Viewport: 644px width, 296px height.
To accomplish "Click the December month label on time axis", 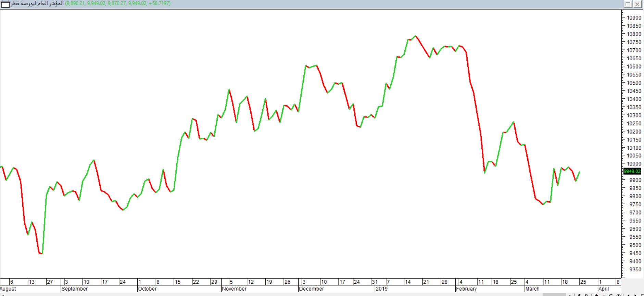I will [312, 289].
